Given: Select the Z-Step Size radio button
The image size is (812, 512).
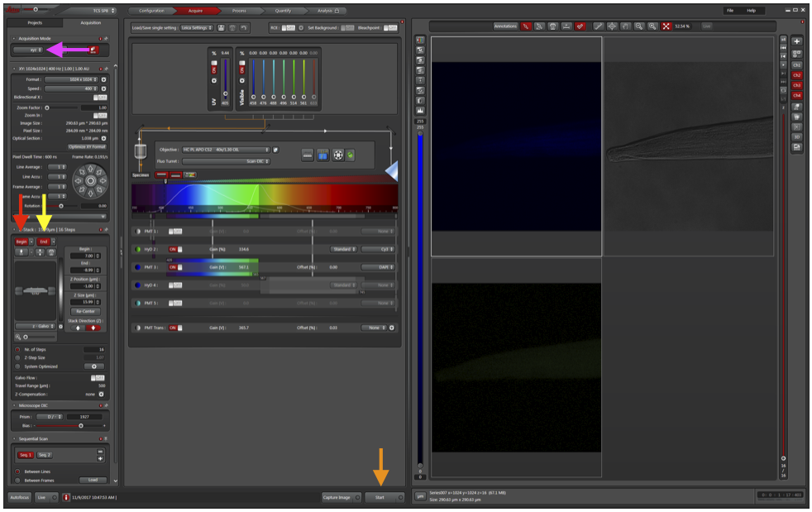Looking at the screenshot, I should (17, 357).
